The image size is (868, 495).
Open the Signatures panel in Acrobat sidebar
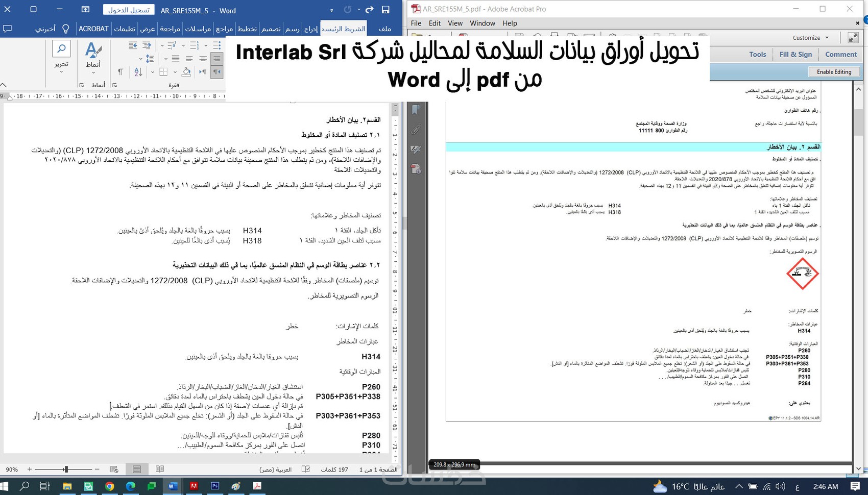click(416, 149)
